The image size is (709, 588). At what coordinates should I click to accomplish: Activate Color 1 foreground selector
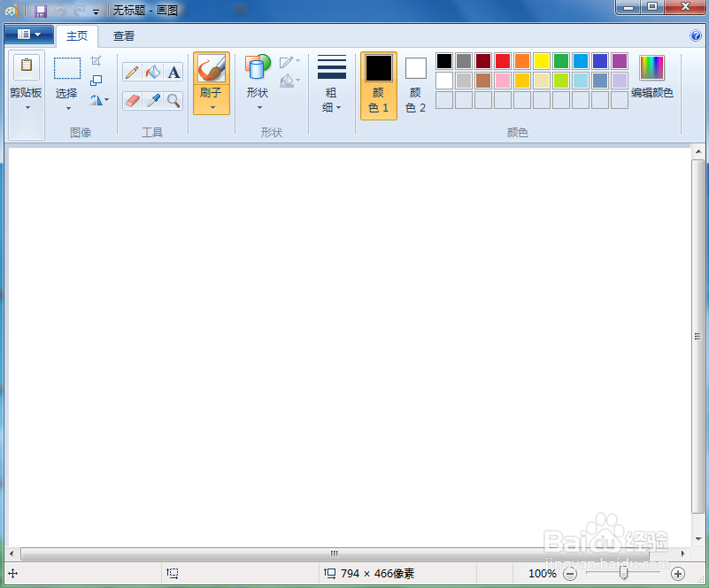pos(379,86)
